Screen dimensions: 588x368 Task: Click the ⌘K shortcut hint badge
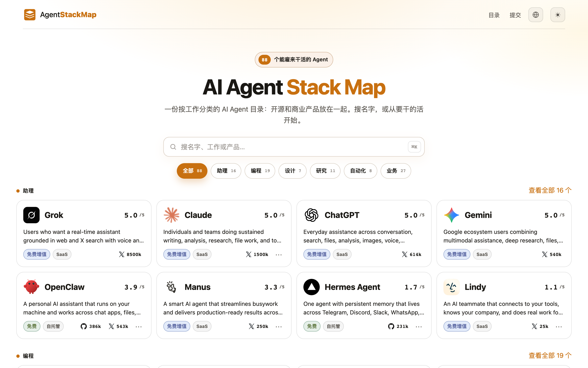[414, 147]
